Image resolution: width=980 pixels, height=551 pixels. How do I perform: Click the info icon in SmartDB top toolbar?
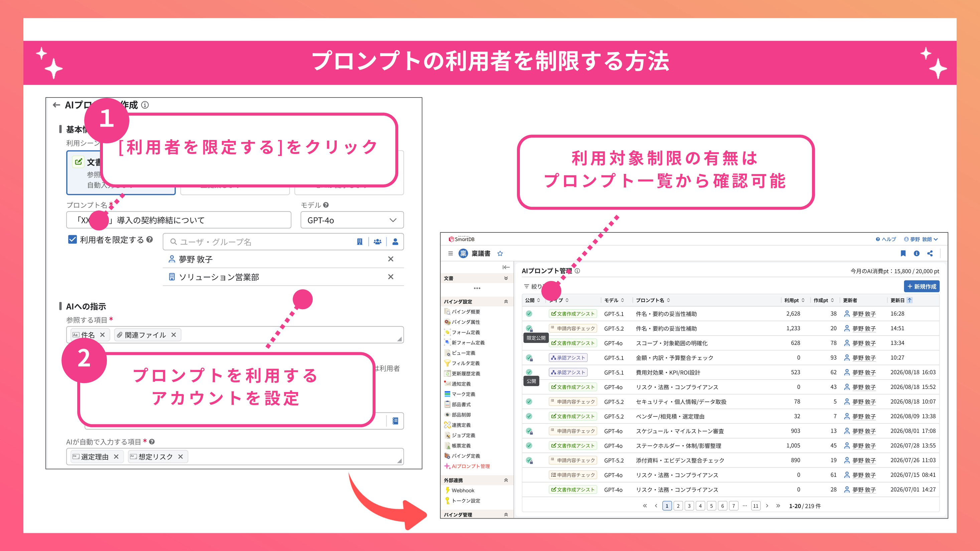tap(917, 253)
